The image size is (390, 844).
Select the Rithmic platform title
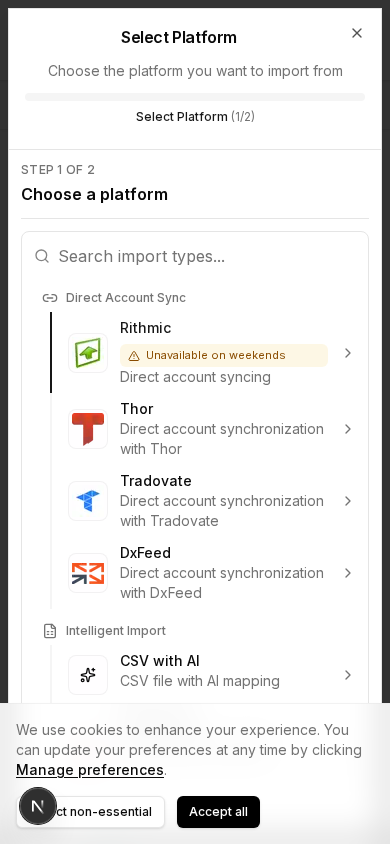tap(146, 328)
